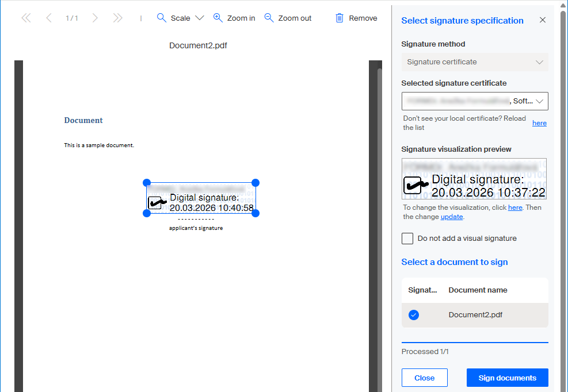Screen dimensions: 568x392
Task: Select the top-left signature resize handle
Action: click(x=147, y=183)
